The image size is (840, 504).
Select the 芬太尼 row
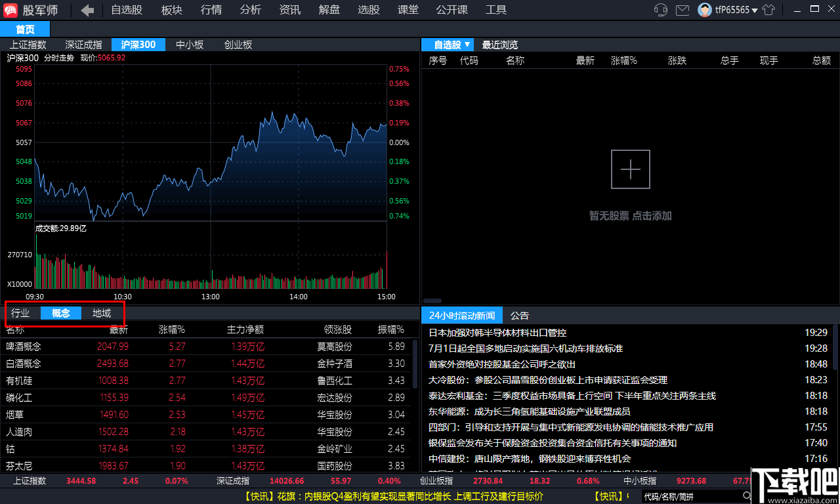[x=205, y=466]
